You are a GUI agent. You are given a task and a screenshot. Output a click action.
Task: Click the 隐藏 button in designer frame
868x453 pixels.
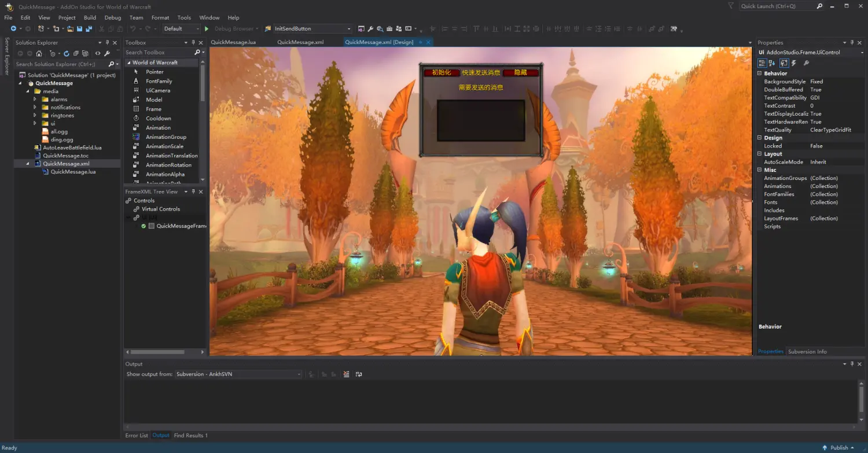(x=521, y=72)
